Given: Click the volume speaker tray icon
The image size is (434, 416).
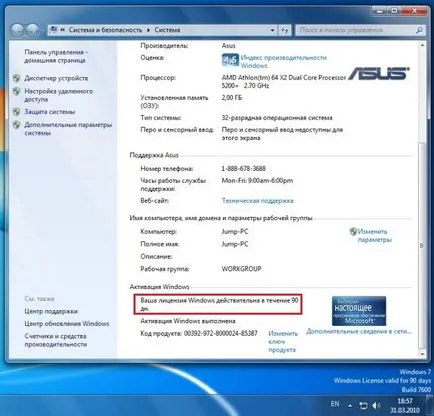Looking at the screenshot, I should click(376, 405).
